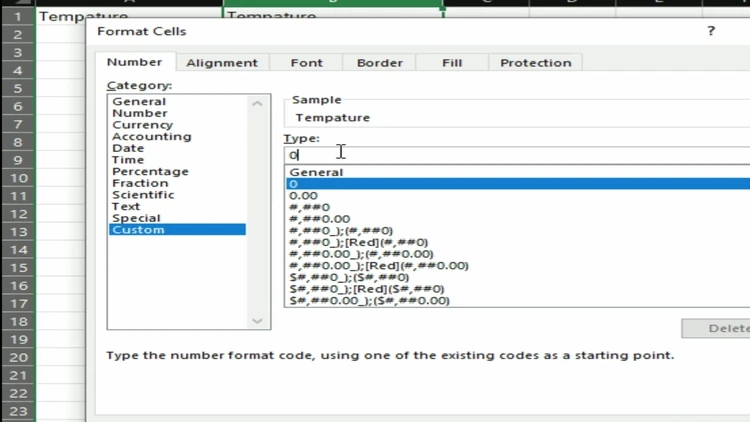Select row 20 header in the spreadsheet
Viewport: 750px width, 422px height.
click(x=18, y=357)
